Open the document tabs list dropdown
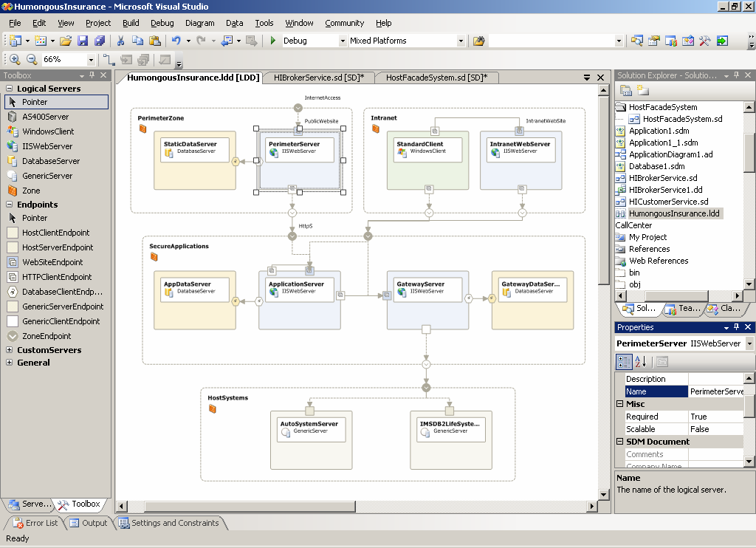This screenshot has height=548, width=756. coord(587,78)
